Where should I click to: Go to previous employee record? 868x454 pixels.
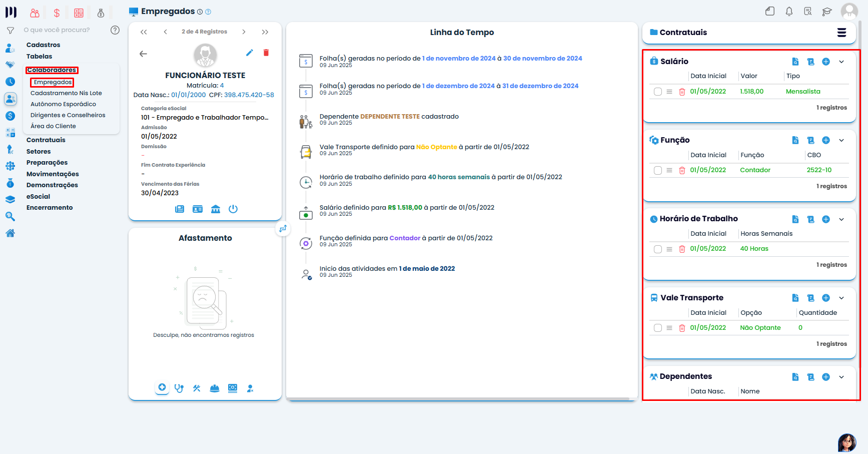pyautogui.click(x=166, y=32)
